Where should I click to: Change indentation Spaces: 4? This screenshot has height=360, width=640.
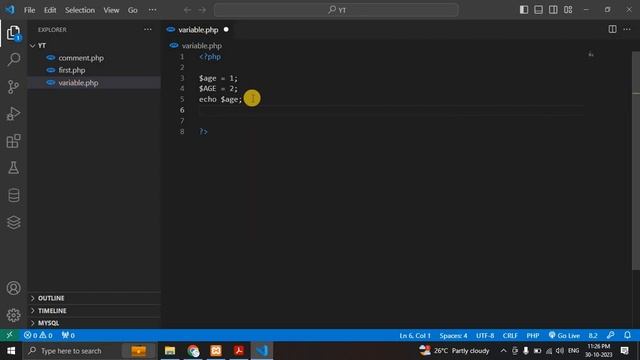[453, 336]
